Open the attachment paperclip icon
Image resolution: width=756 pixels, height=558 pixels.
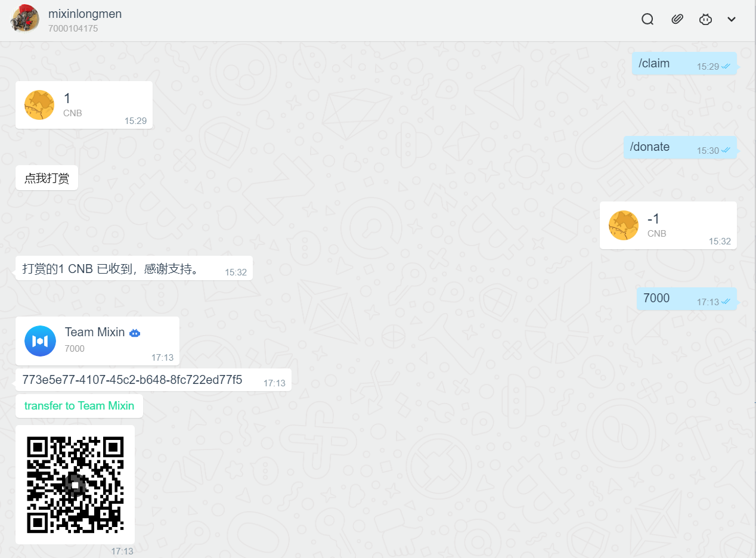coord(677,19)
